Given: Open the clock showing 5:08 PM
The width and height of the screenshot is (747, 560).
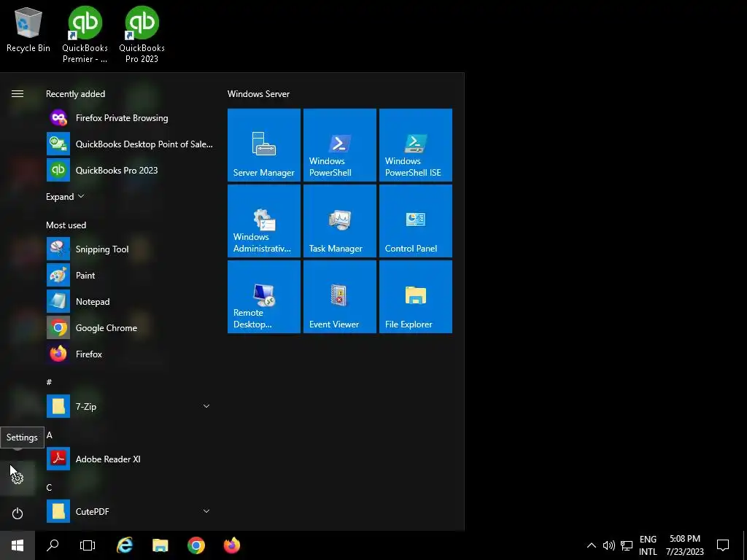Looking at the screenshot, I should coord(684,545).
